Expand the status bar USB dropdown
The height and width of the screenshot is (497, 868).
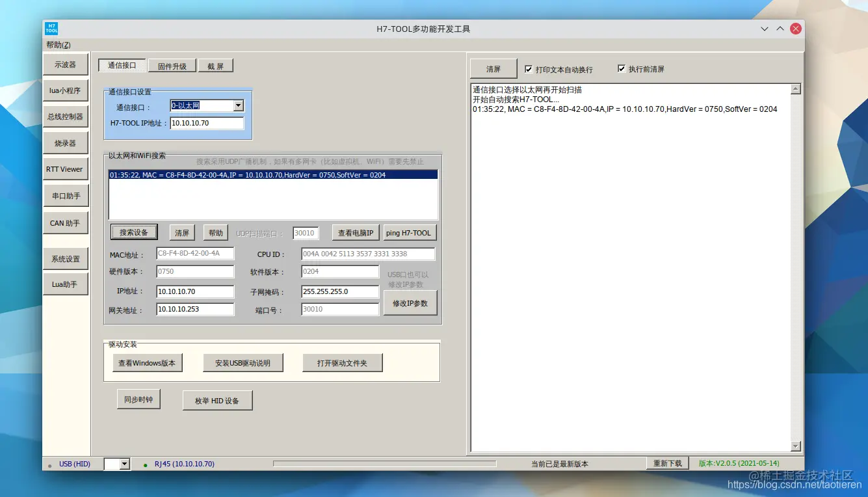(x=125, y=464)
